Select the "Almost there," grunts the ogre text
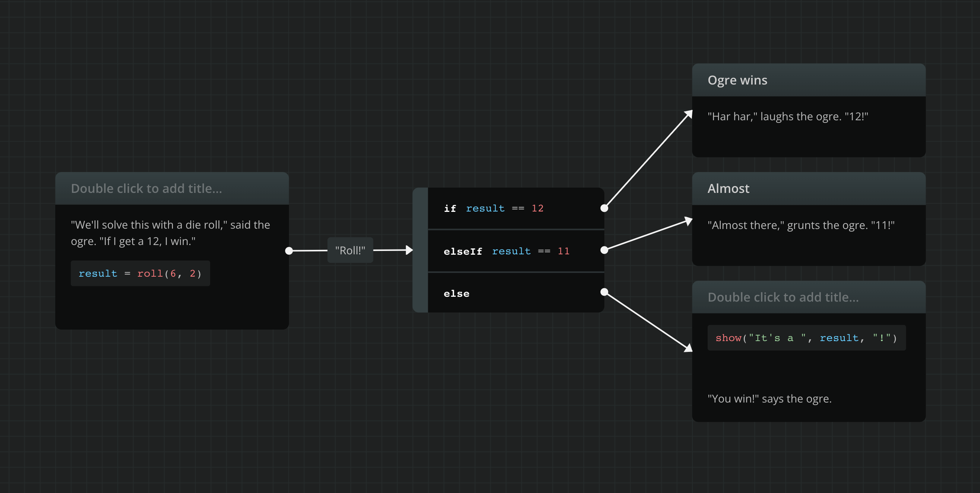The height and width of the screenshot is (493, 980). pyautogui.click(x=801, y=225)
